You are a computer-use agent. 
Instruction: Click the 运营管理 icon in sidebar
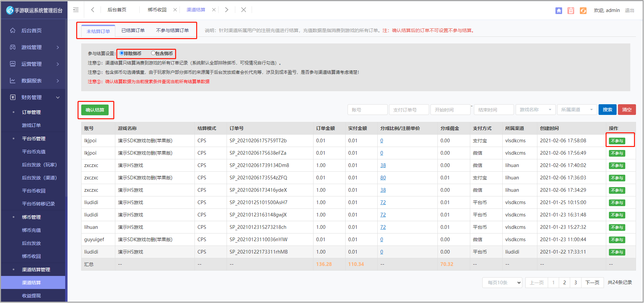point(13,64)
